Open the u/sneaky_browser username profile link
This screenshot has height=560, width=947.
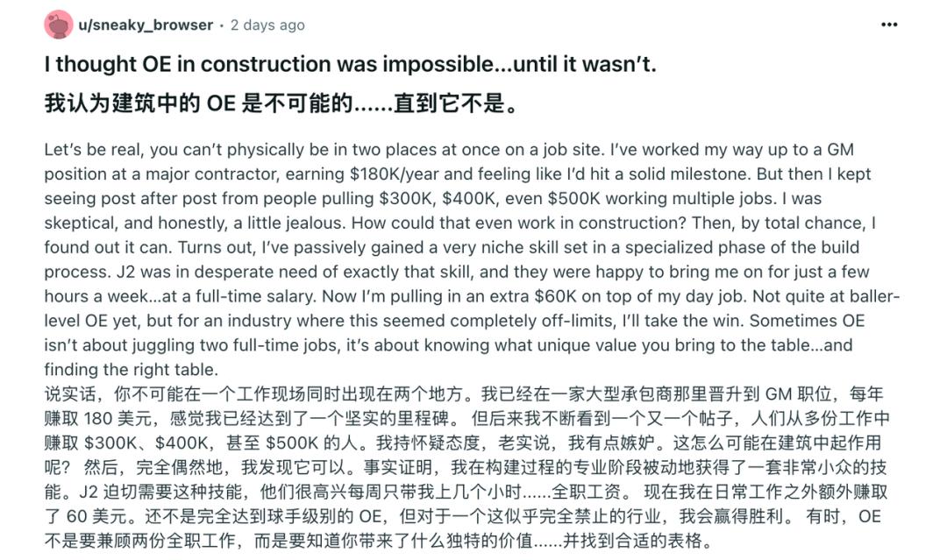(x=146, y=25)
